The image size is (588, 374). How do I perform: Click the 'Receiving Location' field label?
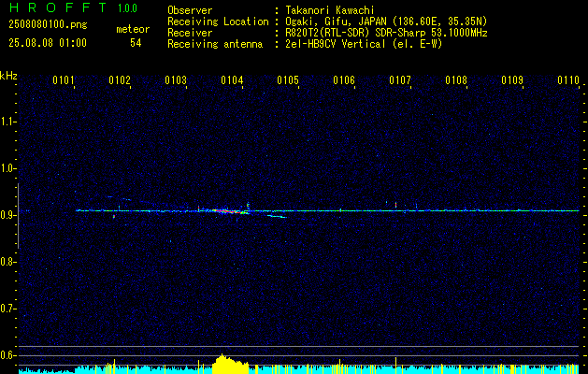(218, 22)
